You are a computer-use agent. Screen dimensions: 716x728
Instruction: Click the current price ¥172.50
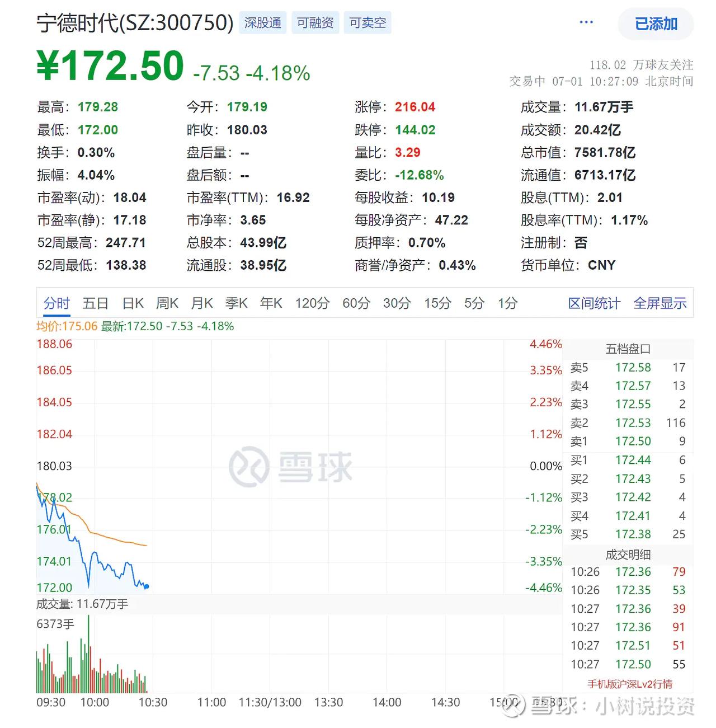110,66
